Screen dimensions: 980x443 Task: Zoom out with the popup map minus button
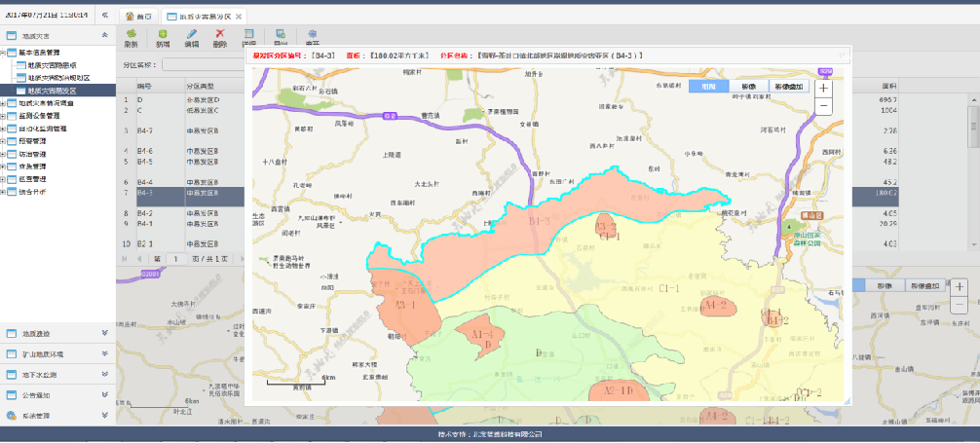(x=824, y=106)
